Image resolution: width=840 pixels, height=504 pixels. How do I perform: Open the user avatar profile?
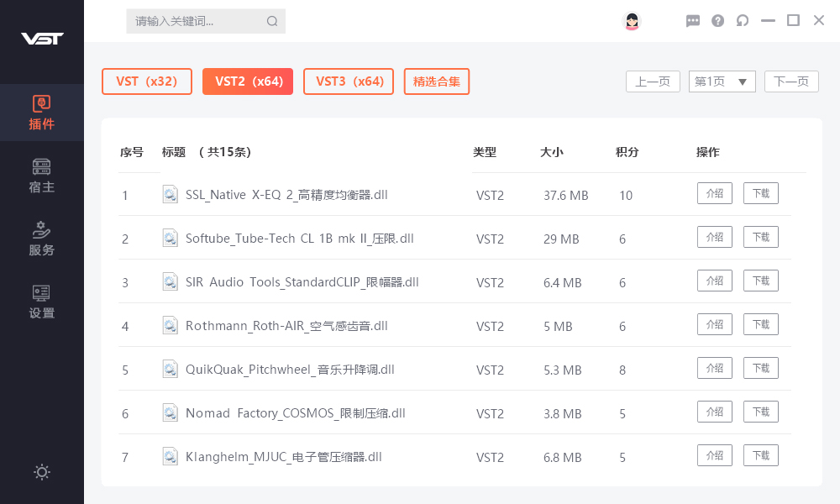pos(633,21)
